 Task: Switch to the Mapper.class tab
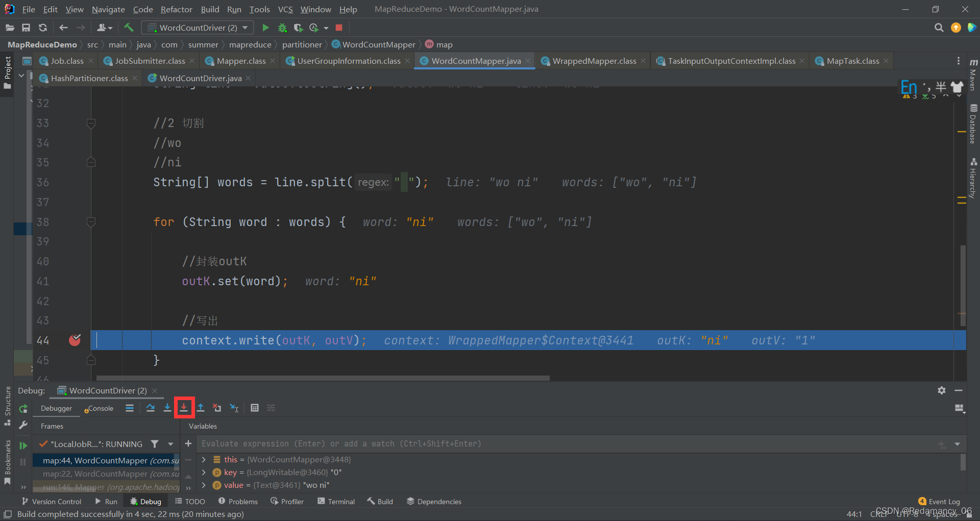coord(240,61)
